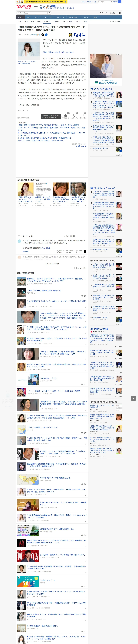Click the ヘルプ link at top

[x=94, y=2]
